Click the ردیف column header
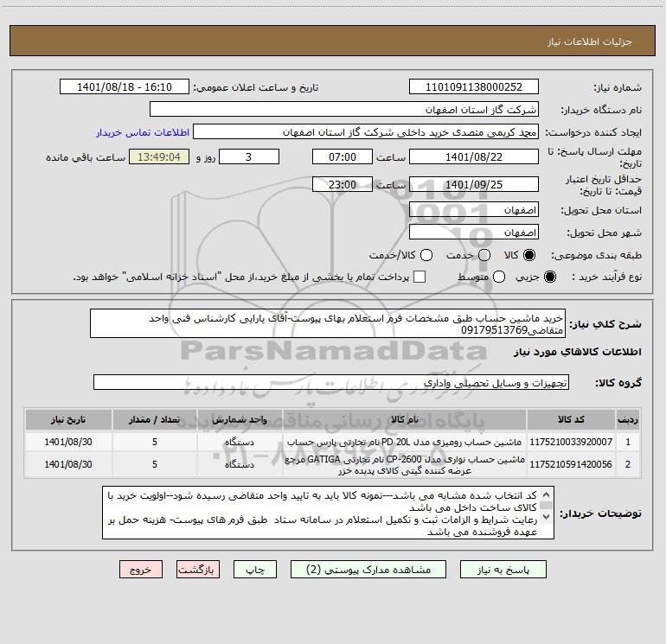 click(628, 419)
